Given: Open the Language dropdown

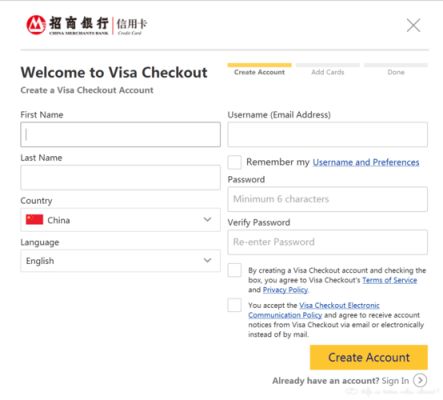Looking at the screenshot, I should (120, 261).
